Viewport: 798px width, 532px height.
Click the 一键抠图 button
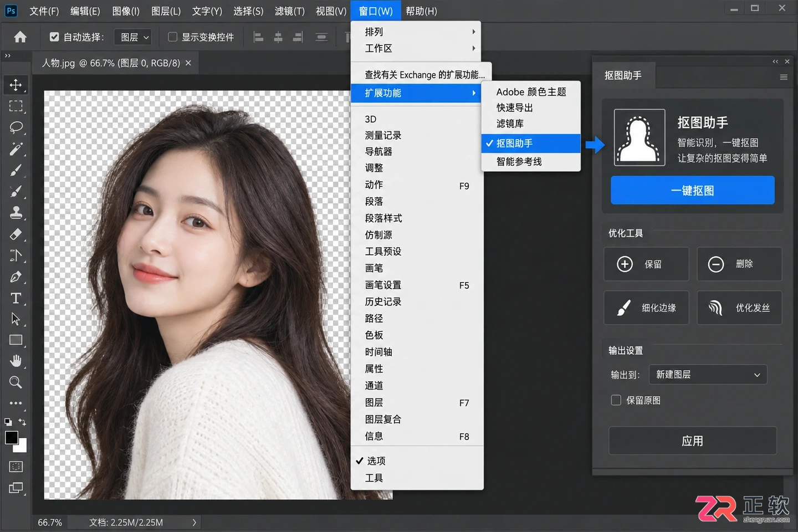tap(693, 190)
